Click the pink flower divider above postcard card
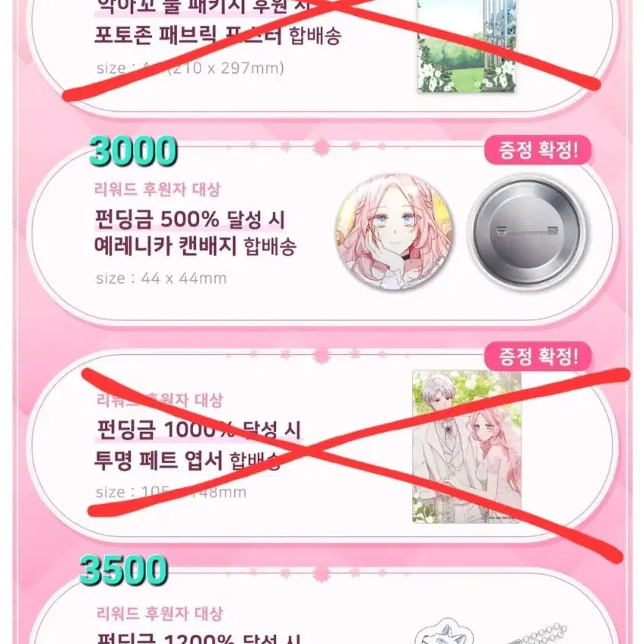 pos(321,355)
